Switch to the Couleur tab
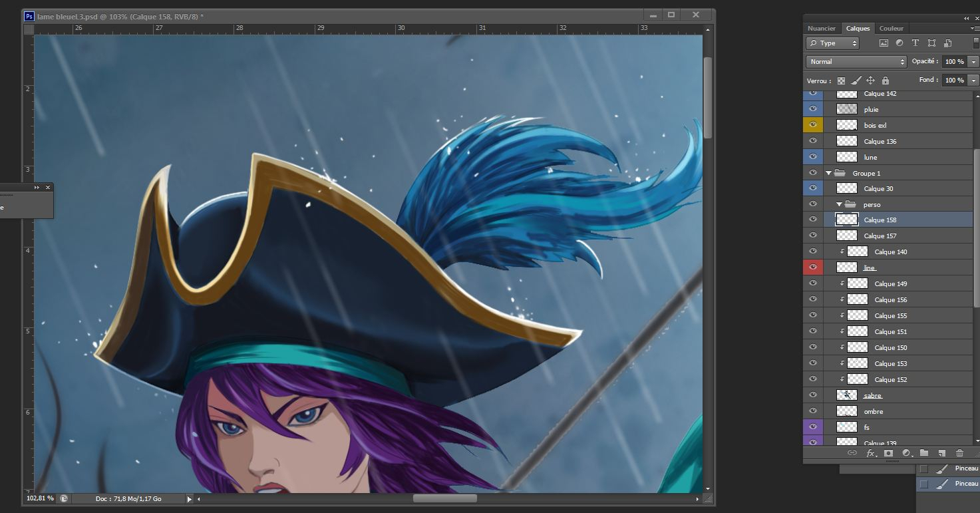The height and width of the screenshot is (513, 980). [x=891, y=29]
